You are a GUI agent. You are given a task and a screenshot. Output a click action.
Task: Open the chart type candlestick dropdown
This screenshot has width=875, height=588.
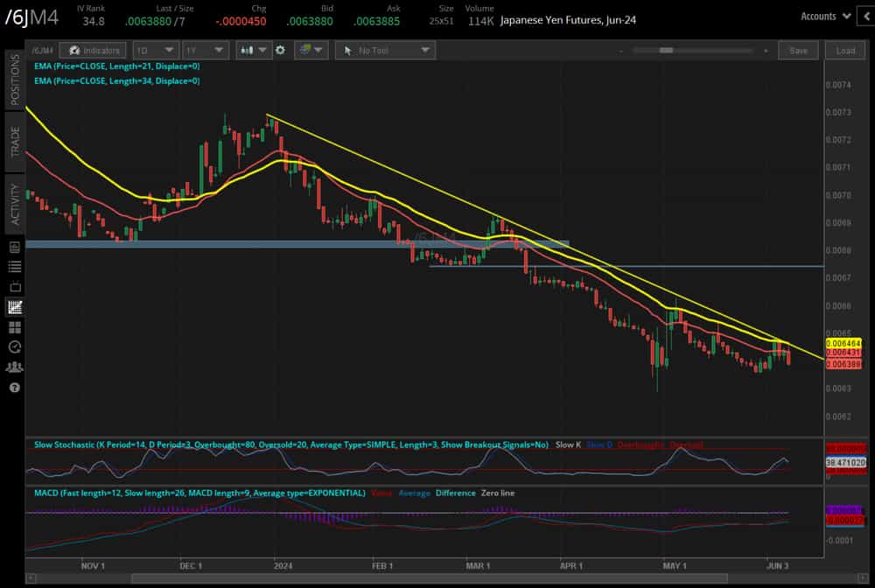coord(255,51)
